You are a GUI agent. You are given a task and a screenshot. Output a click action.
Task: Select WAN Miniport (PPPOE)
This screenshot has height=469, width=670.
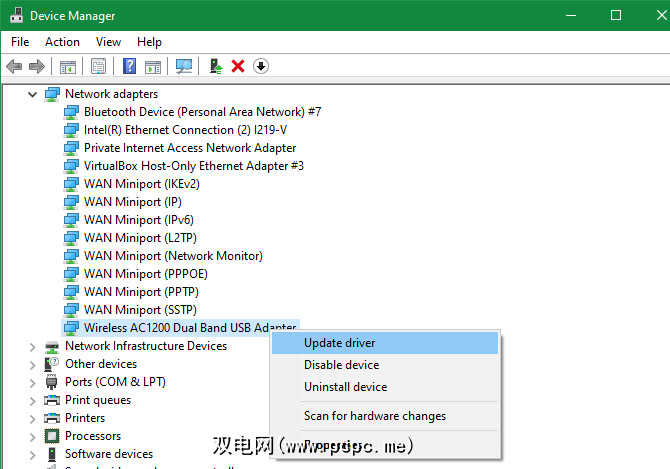pos(146,274)
